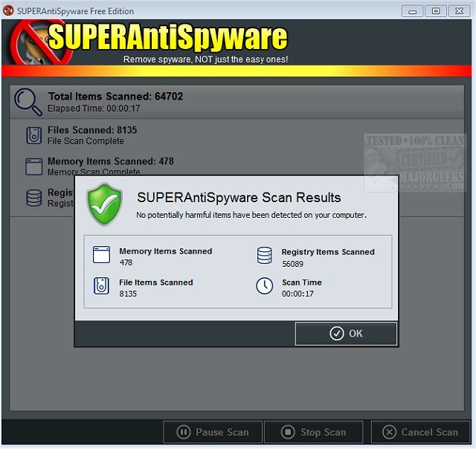Click OK in Scan Results dialog

pyautogui.click(x=346, y=334)
